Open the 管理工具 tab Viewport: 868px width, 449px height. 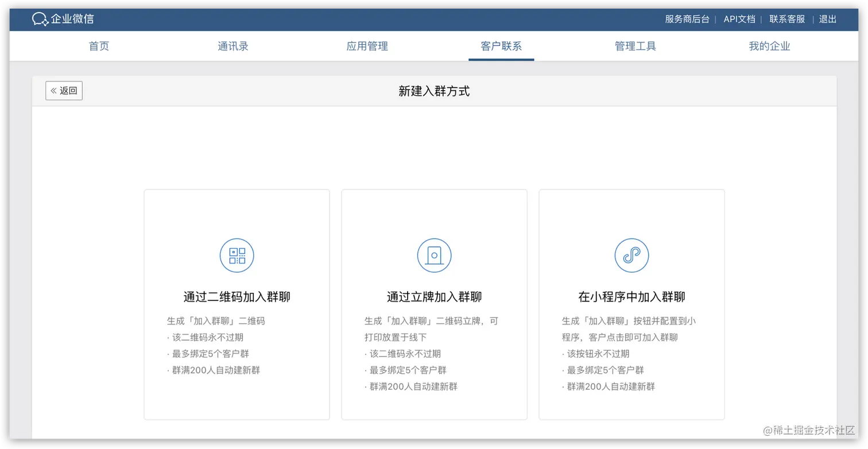[635, 46]
